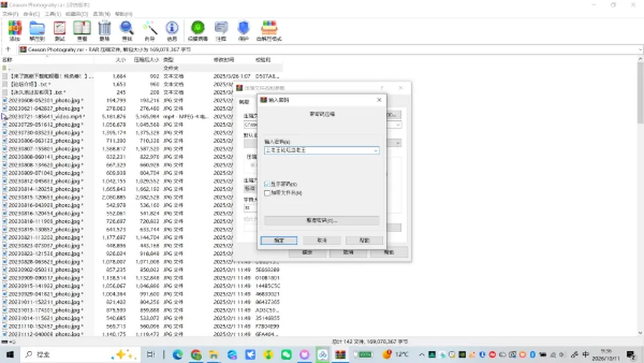Open File Explorer from the taskbar
This screenshot has height=363, width=644.
coord(213,354)
